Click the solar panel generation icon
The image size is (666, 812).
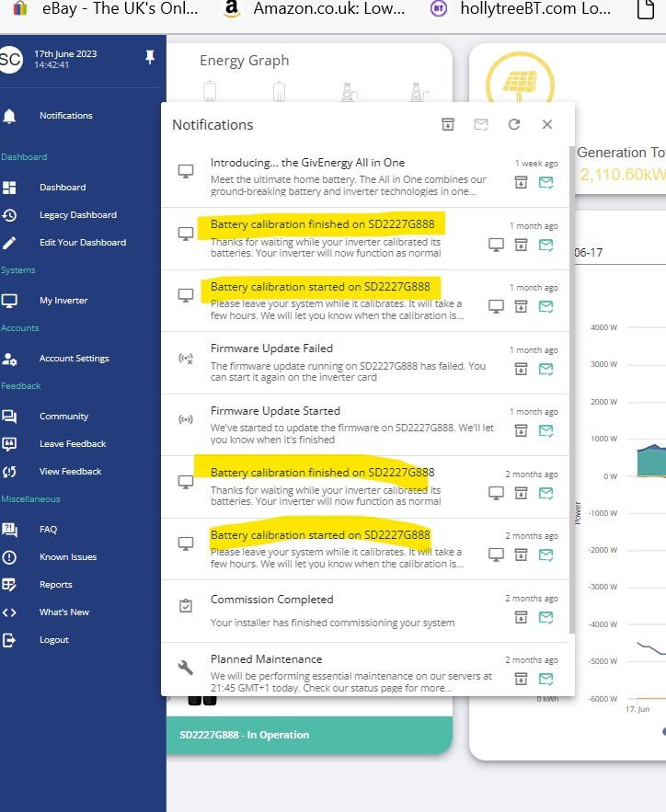click(x=520, y=77)
